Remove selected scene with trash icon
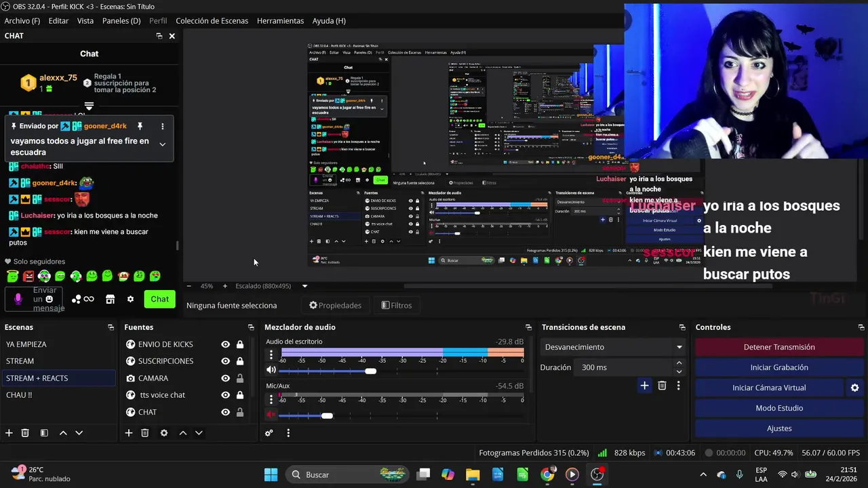Screen dimensions: 868x488 tap(25, 433)
